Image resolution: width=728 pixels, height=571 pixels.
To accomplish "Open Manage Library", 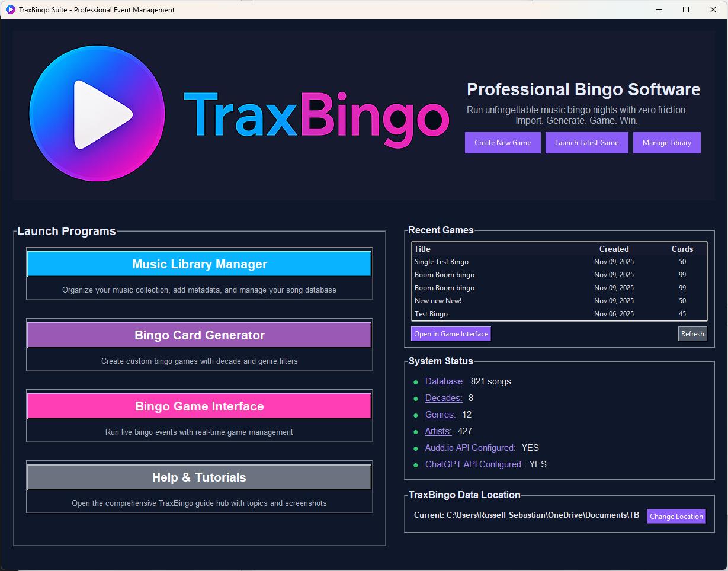I will click(666, 142).
